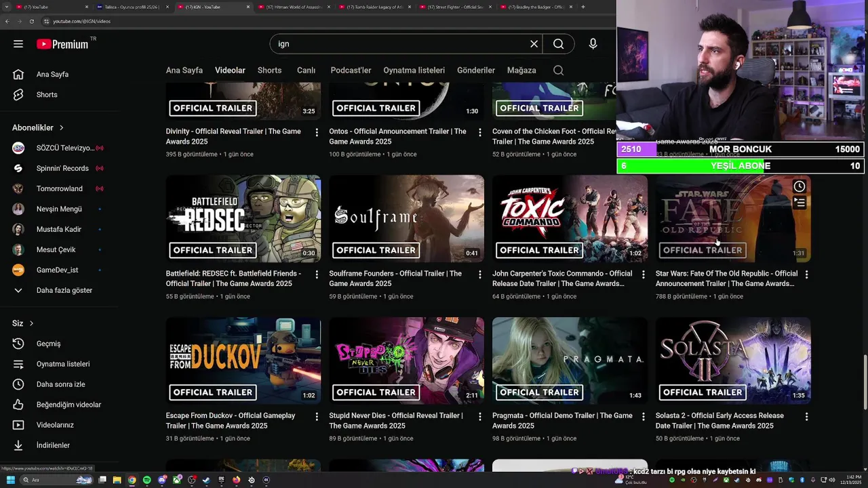Open Nevşin Mengü subscription channel
Screen dimensions: 868x488
[x=58, y=209]
